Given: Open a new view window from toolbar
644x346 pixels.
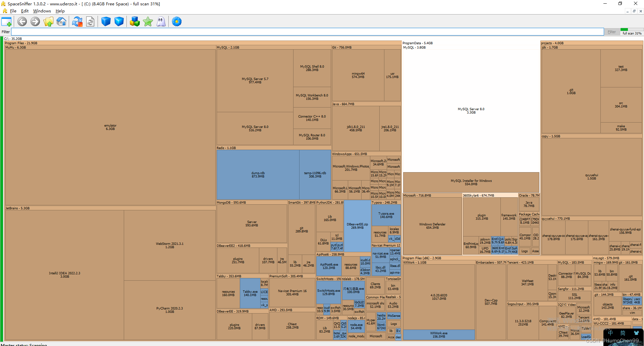Looking at the screenshot, I should coord(6,22).
